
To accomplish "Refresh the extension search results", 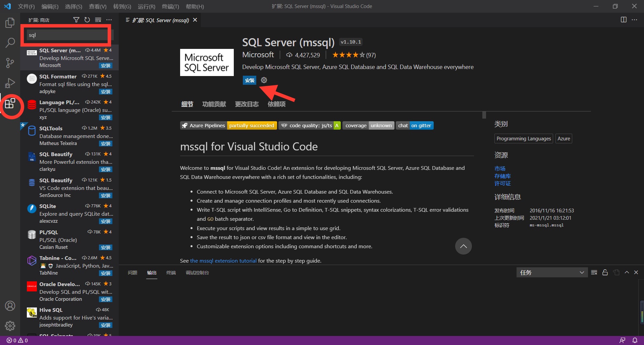I will click(87, 19).
